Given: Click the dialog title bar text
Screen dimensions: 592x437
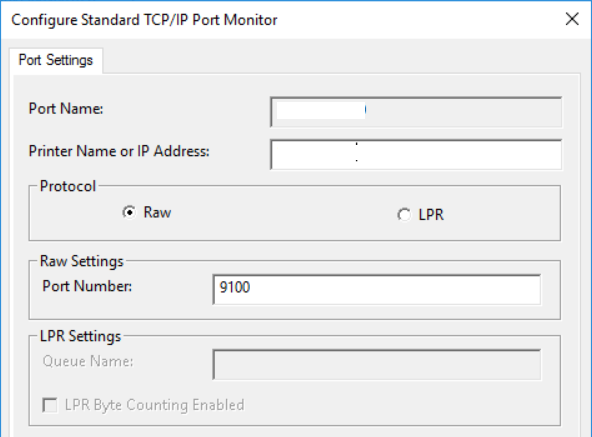Looking at the screenshot, I should tap(144, 20).
